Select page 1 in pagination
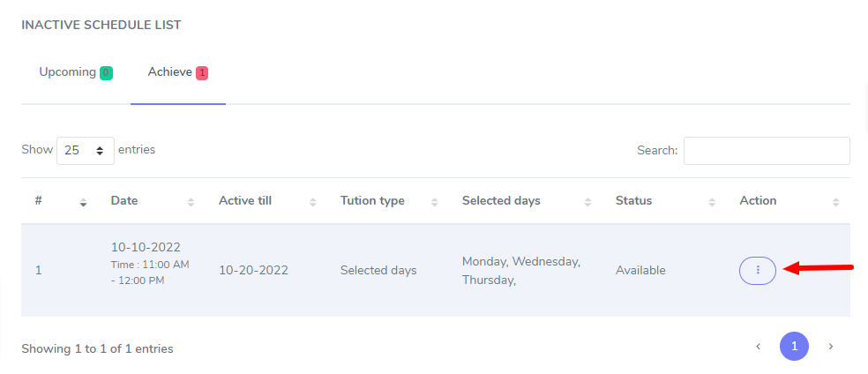Viewport: 868px width, 374px height. tap(794, 347)
